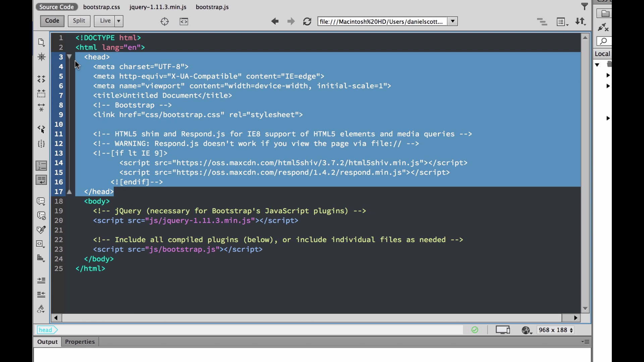The width and height of the screenshot is (644, 362).
Task: Open the view options list icon
Action: coord(562,22)
